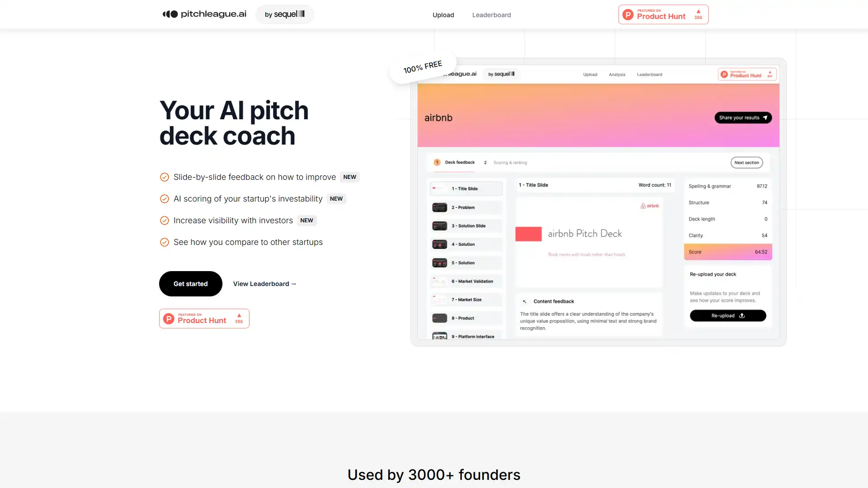Click the orange check icon next to slide-by-slide feedback
The image size is (868, 488).
(165, 176)
